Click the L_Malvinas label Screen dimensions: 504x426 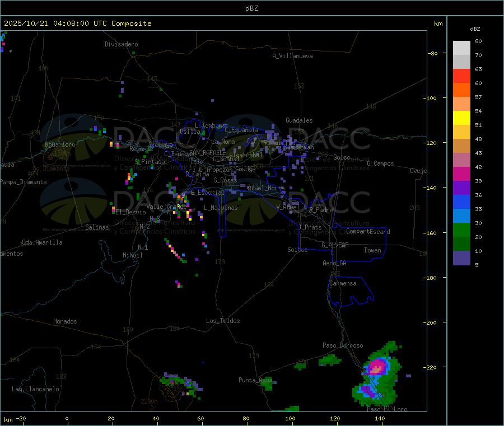[x=221, y=208]
